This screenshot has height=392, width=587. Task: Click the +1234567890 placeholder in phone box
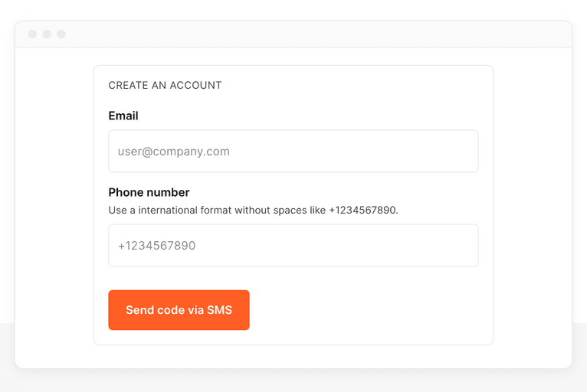[157, 246]
